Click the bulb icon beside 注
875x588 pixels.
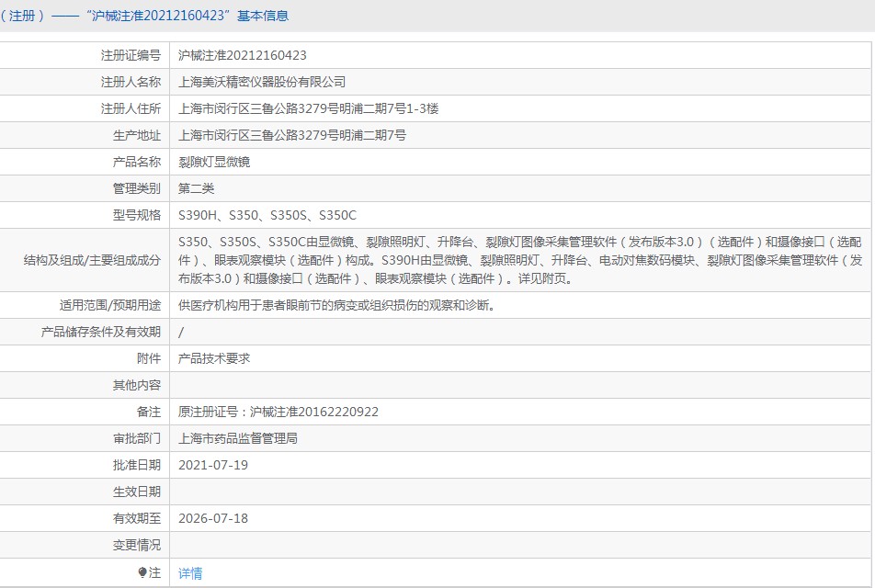coord(142,572)
